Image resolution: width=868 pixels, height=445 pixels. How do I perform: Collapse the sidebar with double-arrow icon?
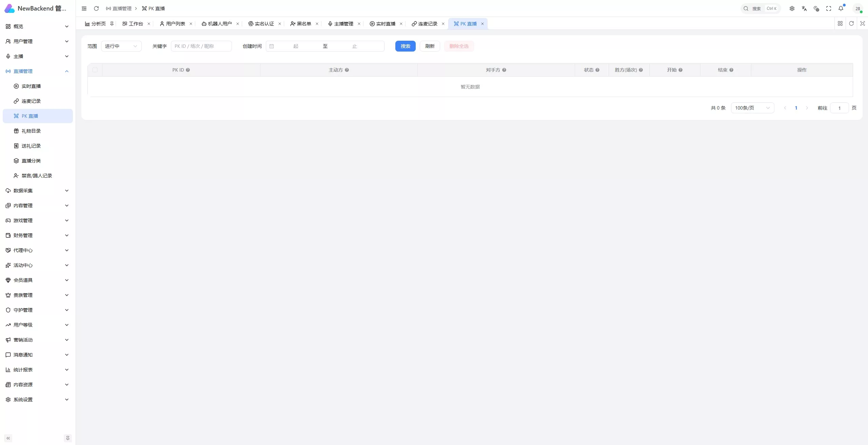pyautogui.click(x=8, y=438)
